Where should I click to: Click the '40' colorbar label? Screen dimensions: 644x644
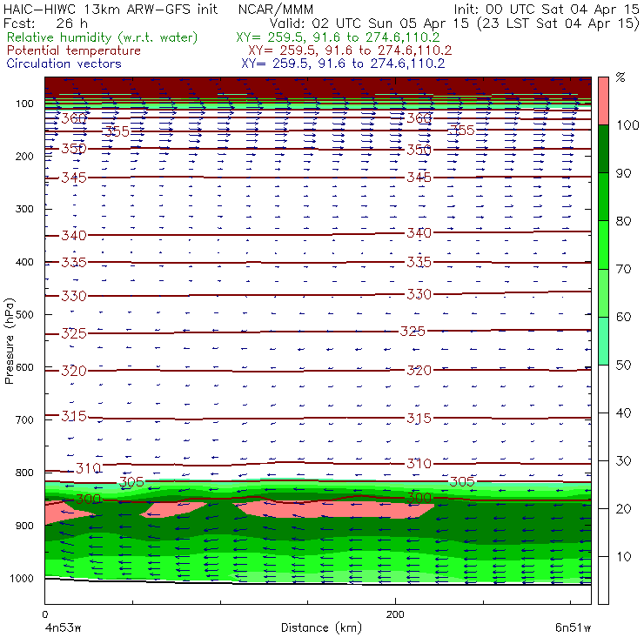pyautogui.click(x=623, y=413)
